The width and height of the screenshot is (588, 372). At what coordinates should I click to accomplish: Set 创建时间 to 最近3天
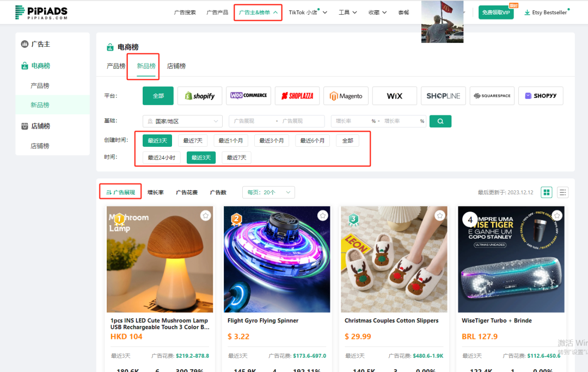tap(157, 140)
